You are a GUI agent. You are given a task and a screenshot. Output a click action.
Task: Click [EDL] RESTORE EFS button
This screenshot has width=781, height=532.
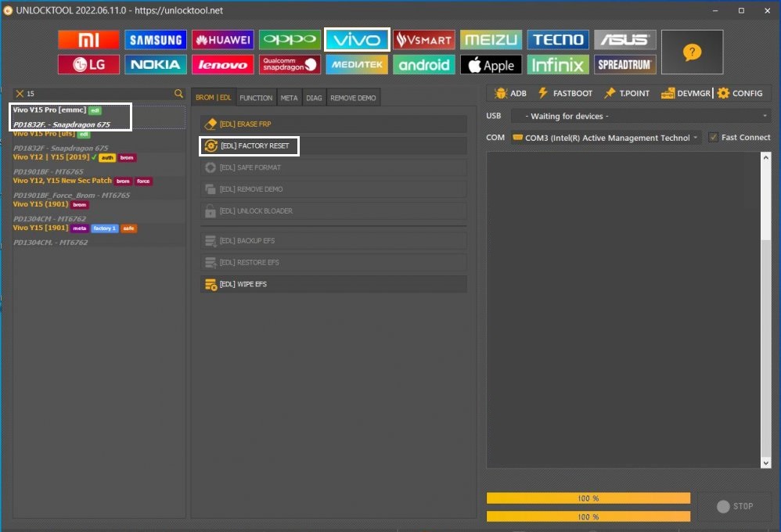(x=333, y=263)
